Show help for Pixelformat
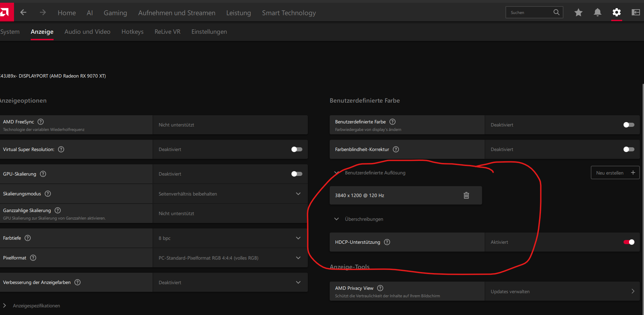Image resolution: width=644 pixels, height=315 pixels. pos(33,258)
